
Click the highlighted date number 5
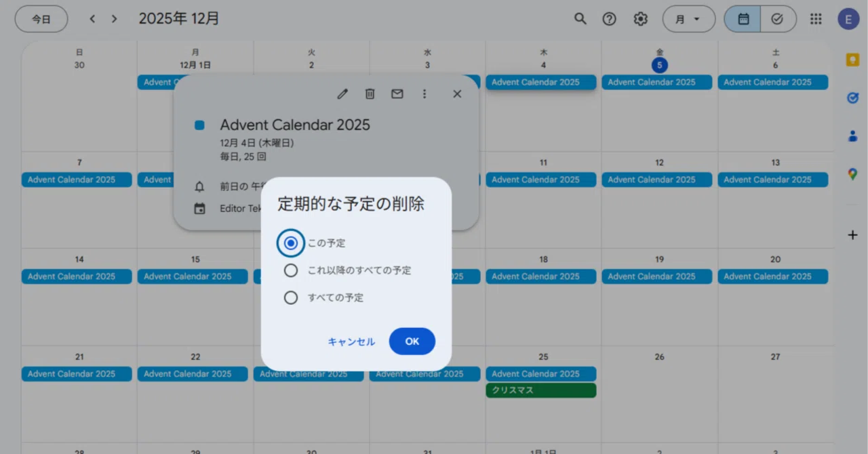[x=660, y=66]
